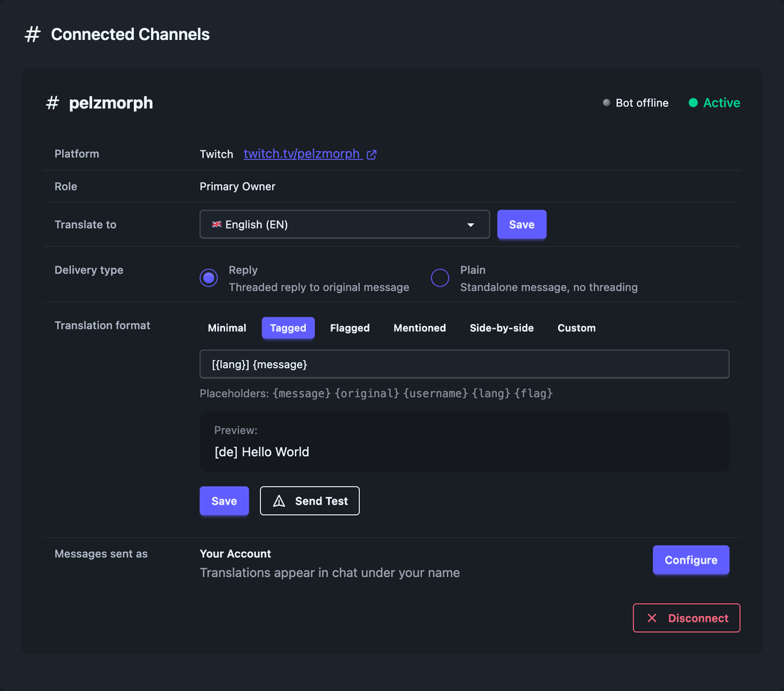The width and height of the screenshot is (784, 691).
Task: Click the pelzmorph channel name heading
Action: (x=111, y=103)
